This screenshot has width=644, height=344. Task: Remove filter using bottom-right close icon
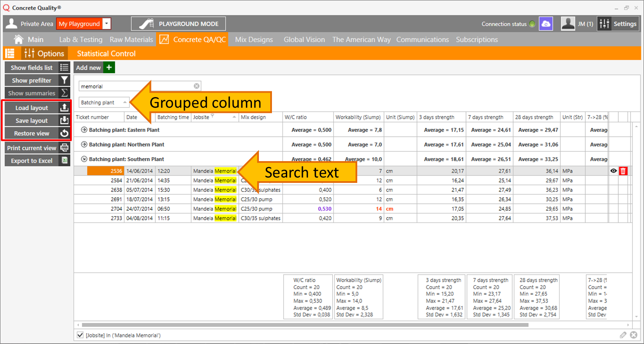click(634, 335)
